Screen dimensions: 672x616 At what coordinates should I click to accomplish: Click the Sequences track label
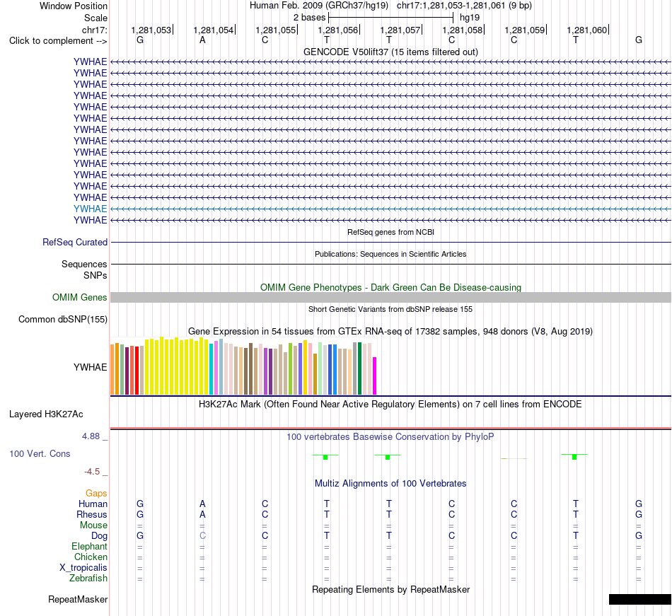(x=84, y=264)
